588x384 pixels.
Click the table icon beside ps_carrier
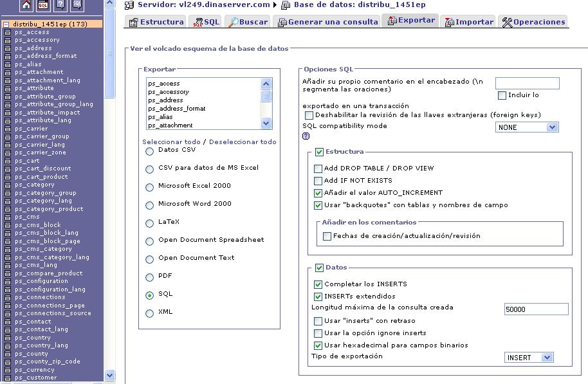point(8,129)
